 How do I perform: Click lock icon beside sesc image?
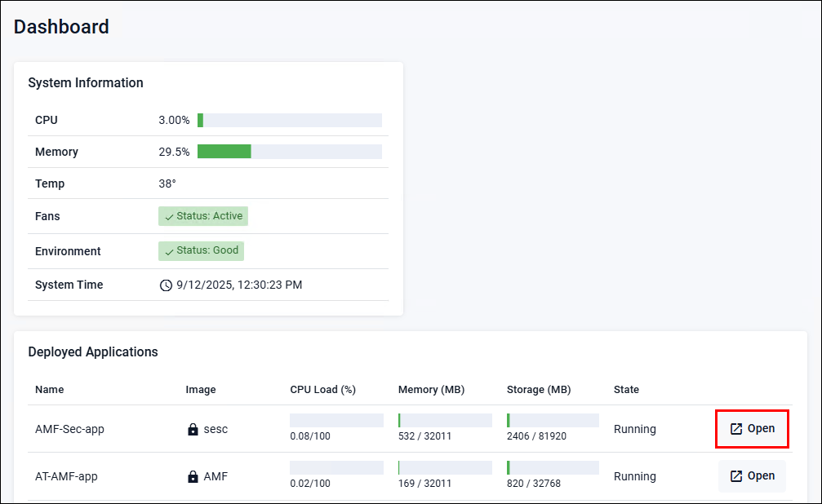(193, 429)
